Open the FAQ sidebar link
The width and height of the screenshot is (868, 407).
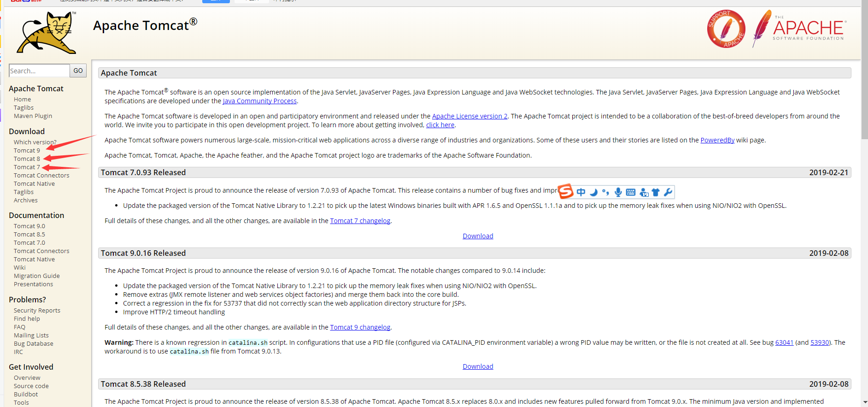point(19,327)
